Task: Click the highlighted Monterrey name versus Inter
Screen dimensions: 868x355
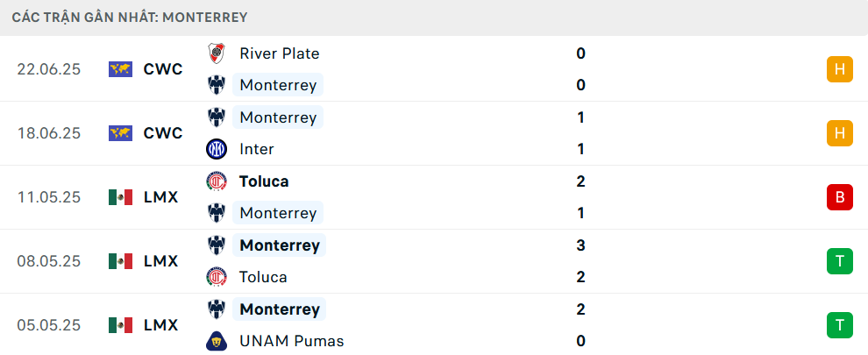Action: [278, 117]
